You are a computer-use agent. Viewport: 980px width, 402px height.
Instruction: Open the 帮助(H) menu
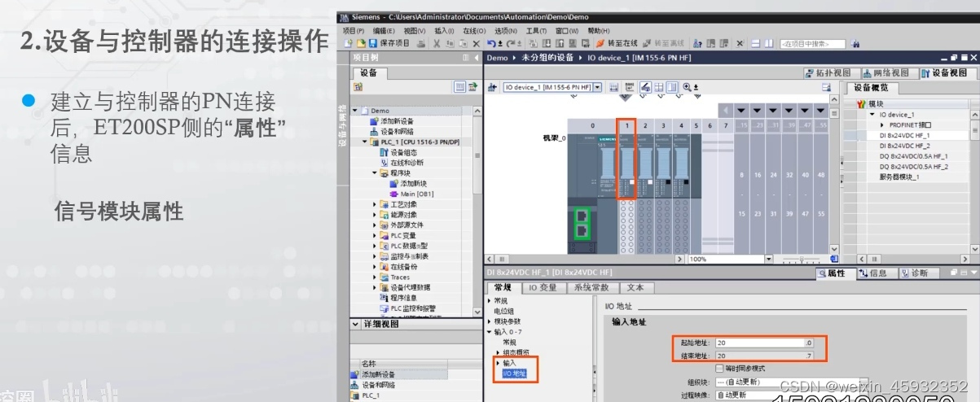[x=598, y=31]
